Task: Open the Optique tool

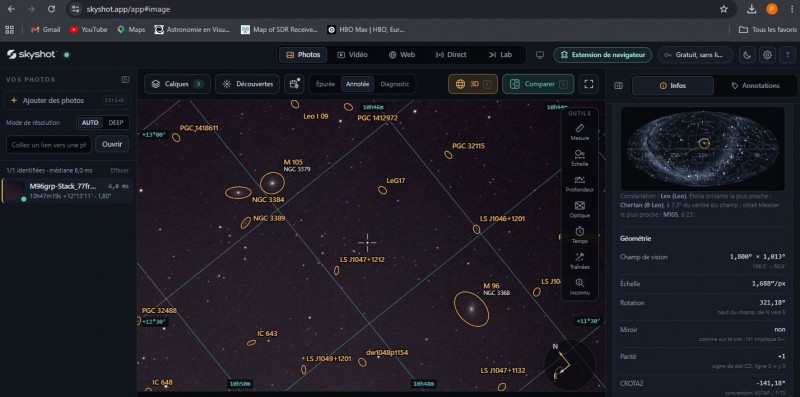Action: pos(579,210)
